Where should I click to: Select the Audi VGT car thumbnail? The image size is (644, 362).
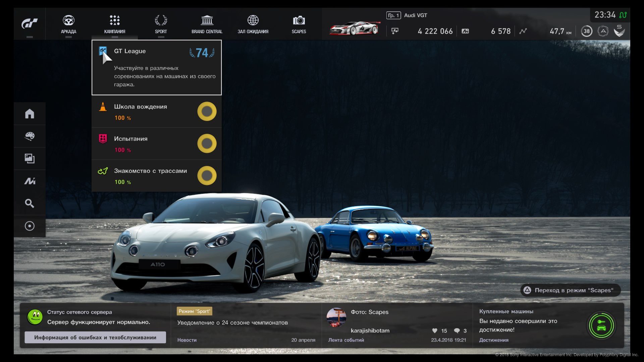pyautogui.click(x=355, y=28)
